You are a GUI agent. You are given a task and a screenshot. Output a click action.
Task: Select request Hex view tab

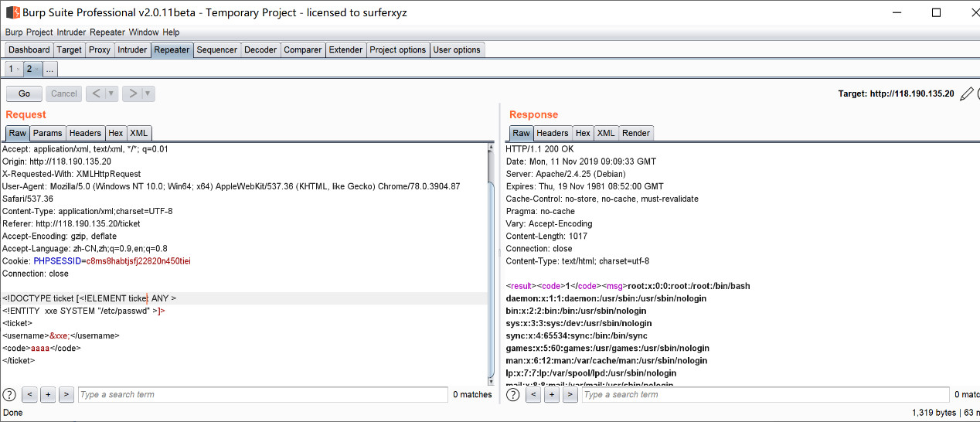click(116, 133)
